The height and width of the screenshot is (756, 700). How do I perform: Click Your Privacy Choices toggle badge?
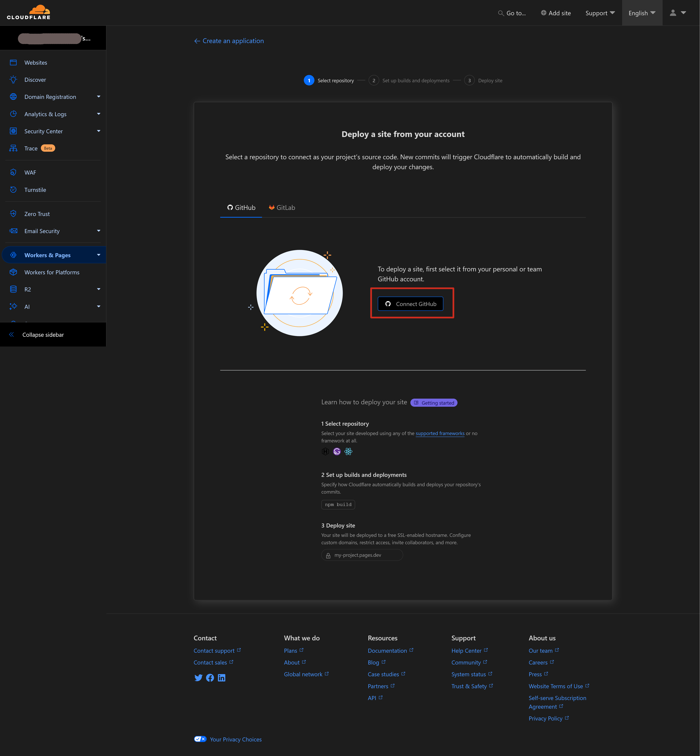point(200,739)
